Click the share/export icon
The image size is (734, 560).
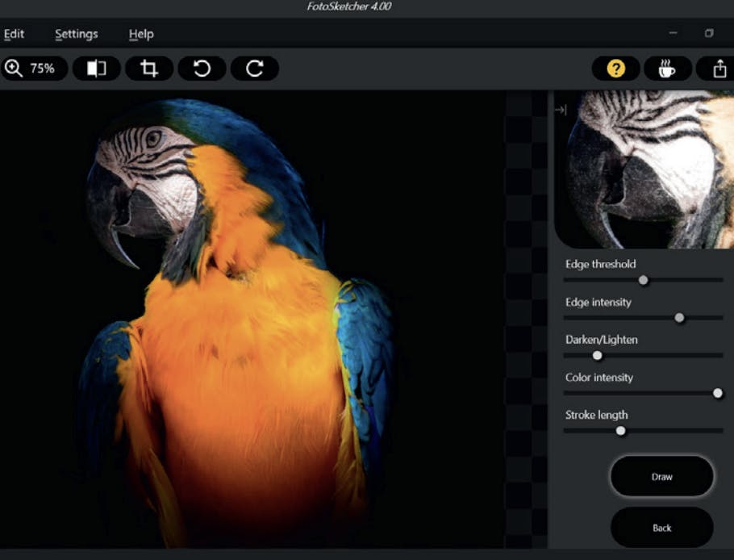point(719,69)
